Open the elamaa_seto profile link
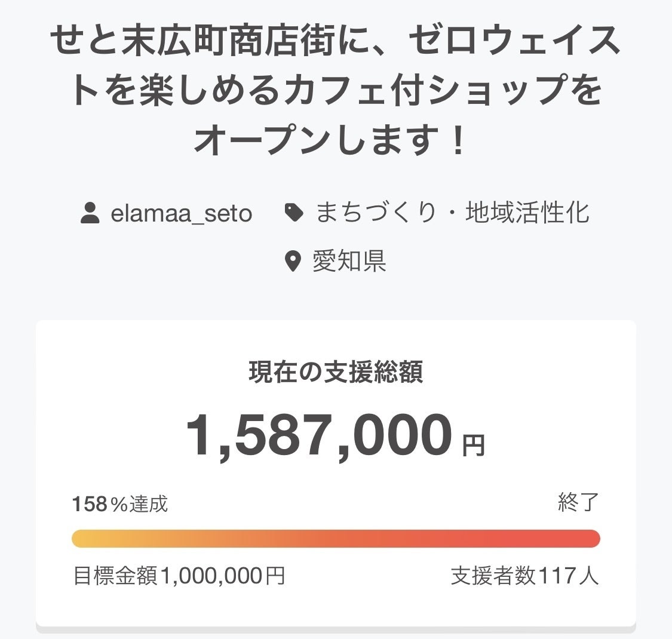The image size is (672, 639). pyautogui.click(x=181, y=213)
